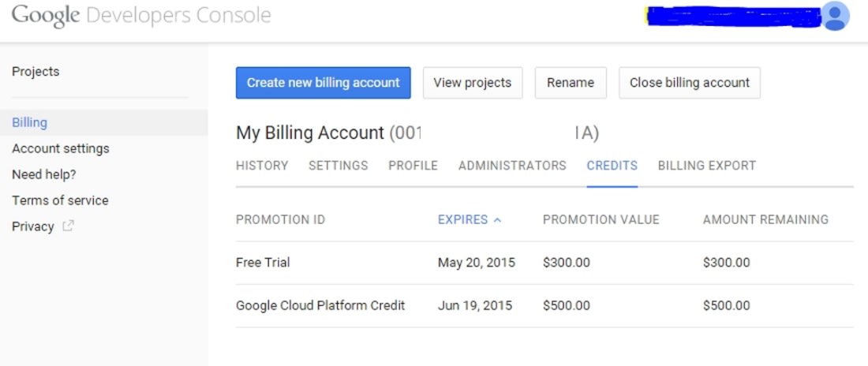Click the Expires sort arrow
Viewport: 868px width, 366px height.
coord(497,220)
